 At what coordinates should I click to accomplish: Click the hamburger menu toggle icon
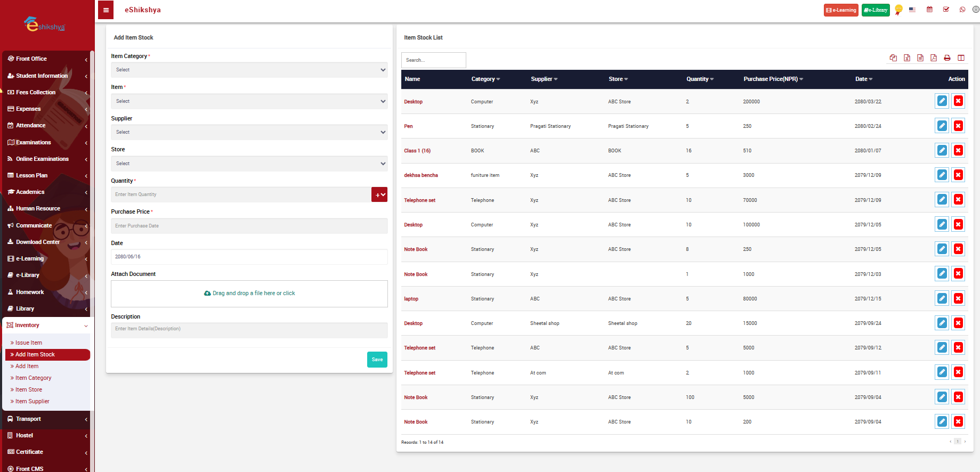[x=106, y=10]
